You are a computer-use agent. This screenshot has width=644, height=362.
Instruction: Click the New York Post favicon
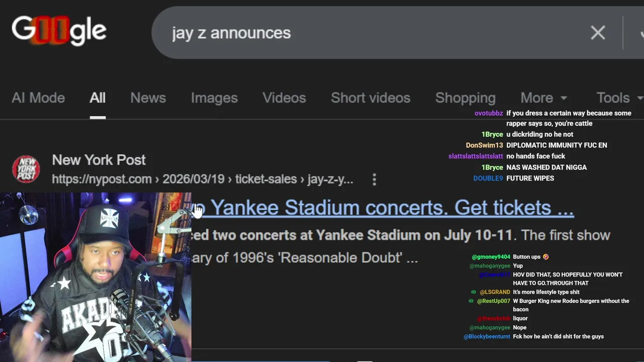(26, 169)
